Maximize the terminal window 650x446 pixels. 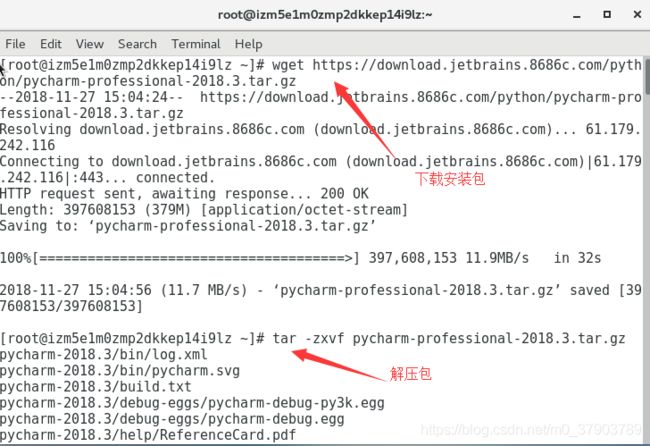[607, 15]
